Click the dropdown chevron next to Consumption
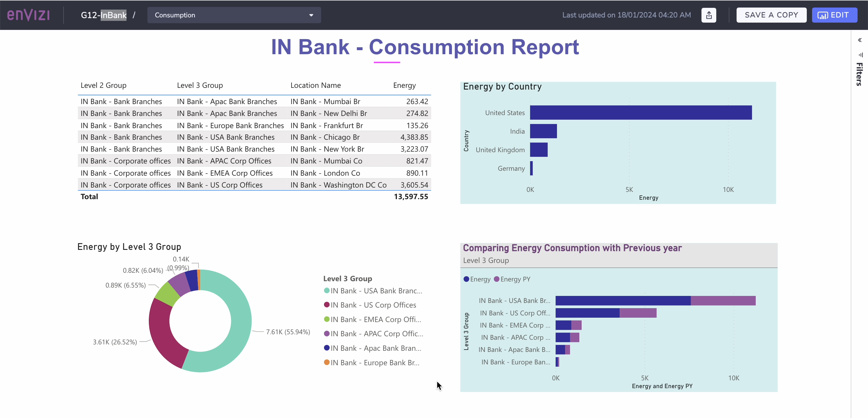 [311, 15]
